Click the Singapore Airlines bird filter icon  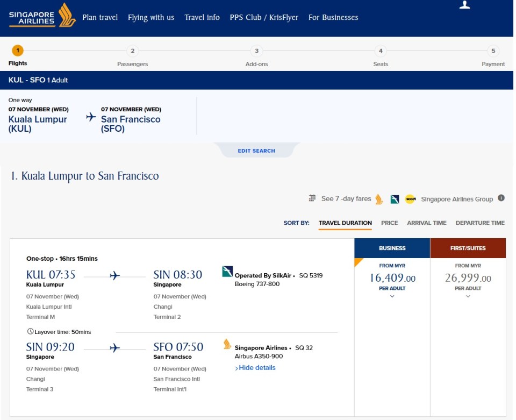tap(379, 199)
